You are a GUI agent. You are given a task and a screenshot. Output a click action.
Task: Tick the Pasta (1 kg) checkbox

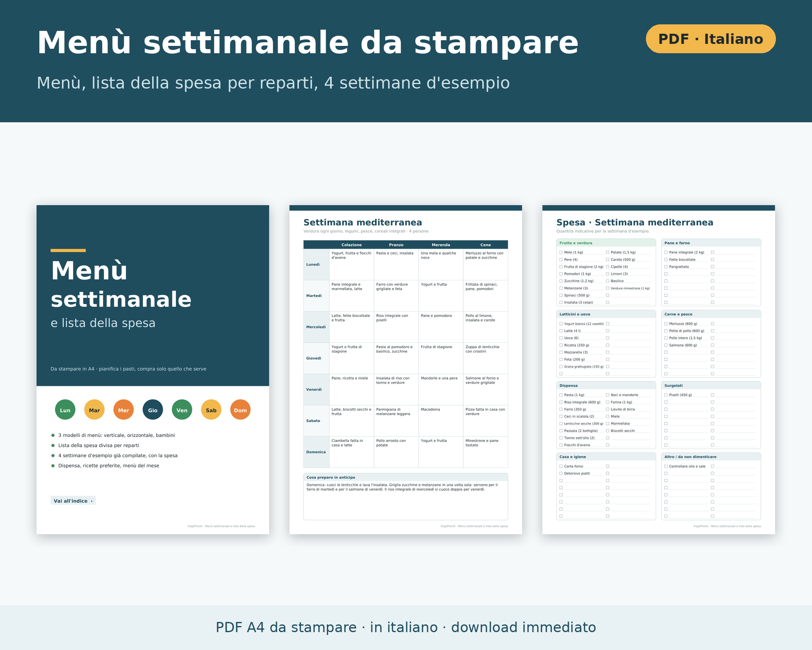coord(561,395)
